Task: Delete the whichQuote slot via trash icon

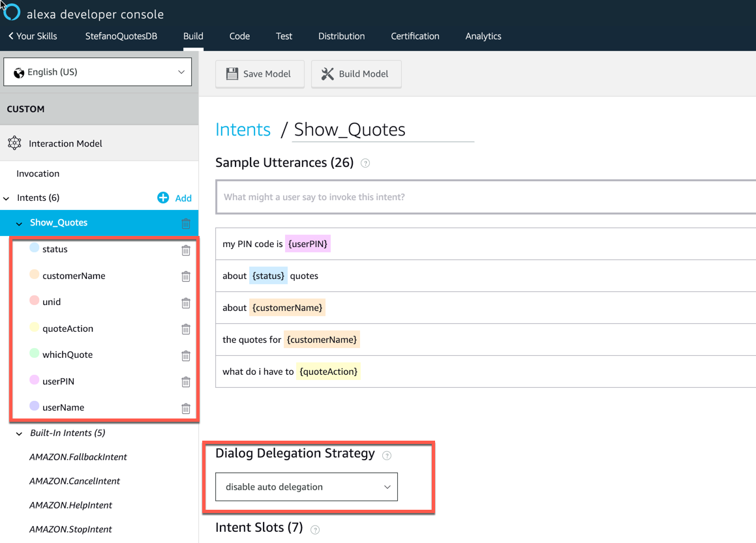Action: pyautogui.click(x=186, y=355)
